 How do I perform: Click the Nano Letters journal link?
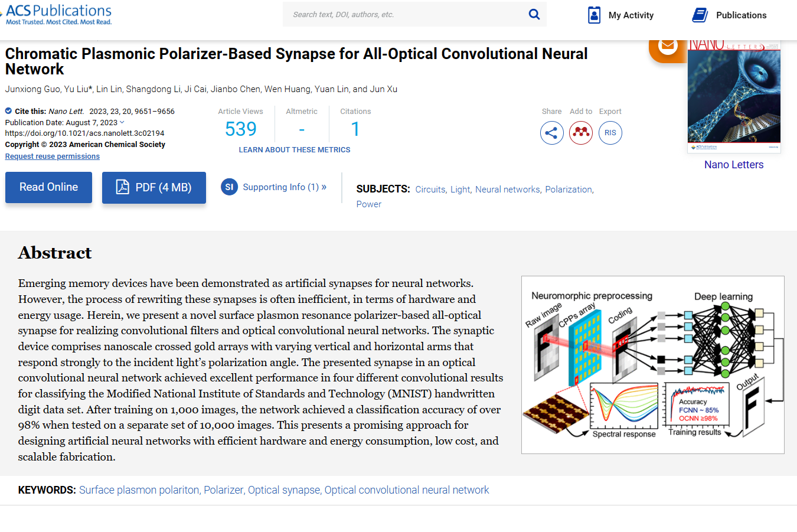(734, 165)
